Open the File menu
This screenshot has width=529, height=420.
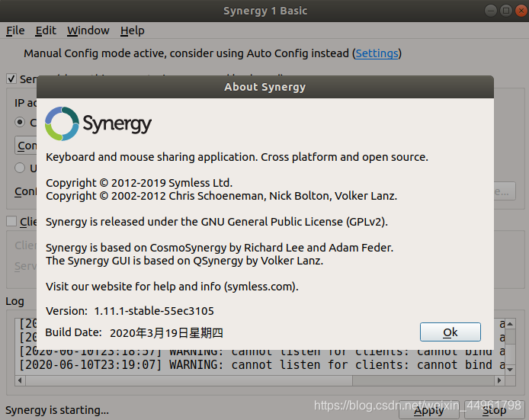click(x=15, y=30)
